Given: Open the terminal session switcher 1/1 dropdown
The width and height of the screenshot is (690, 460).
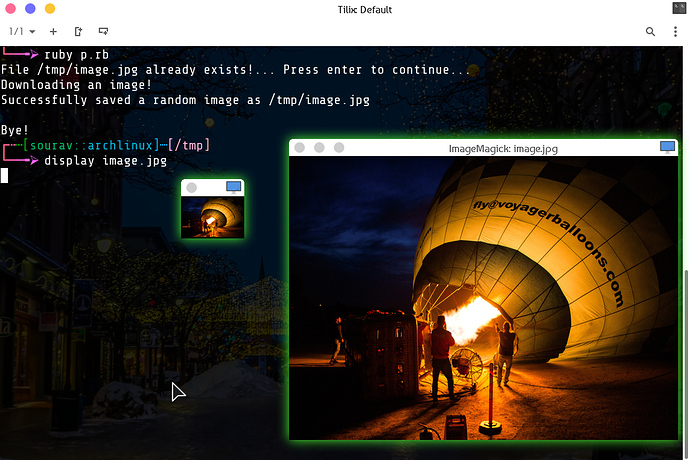Looking at the screenshot, I should click(x=22, y=32).
